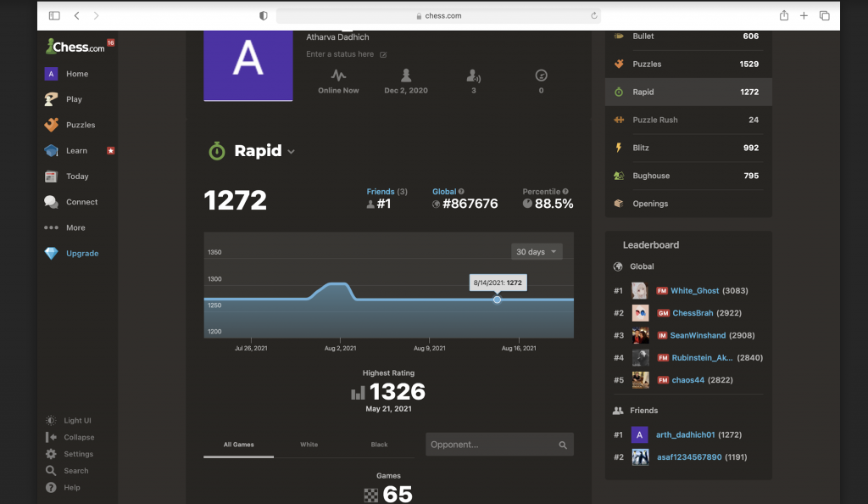Open the Play menu item
Viewport: 868px width, 504px height.
click(x=74, y=99)
